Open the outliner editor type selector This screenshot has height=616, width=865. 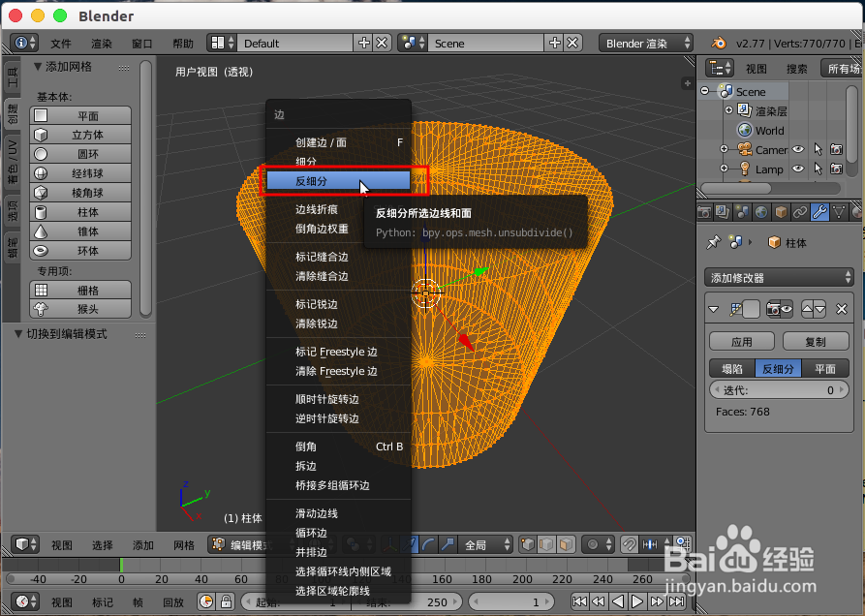tap(720, 69)
